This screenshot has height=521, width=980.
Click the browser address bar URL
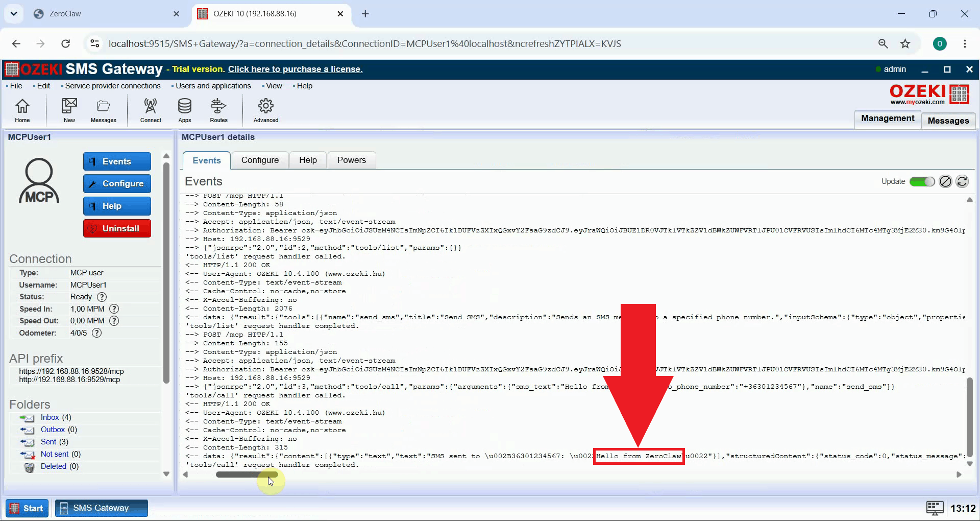(x=364, y=43)
